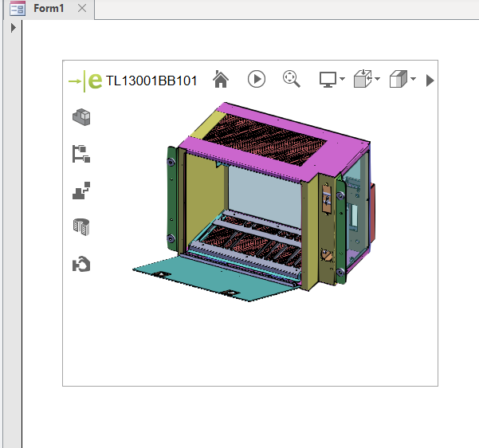The image size is (479, 448).
Task: Close the Form1 tab
Action: tap(82, 8)
